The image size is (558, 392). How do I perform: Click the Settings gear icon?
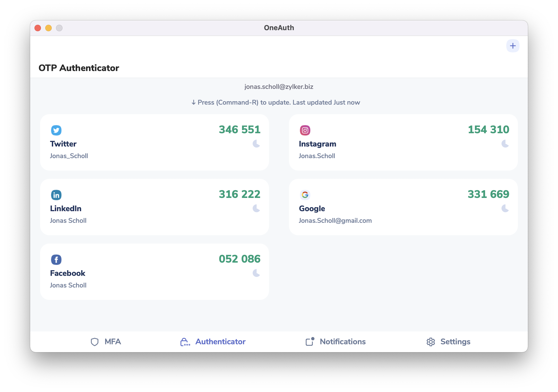431,342
